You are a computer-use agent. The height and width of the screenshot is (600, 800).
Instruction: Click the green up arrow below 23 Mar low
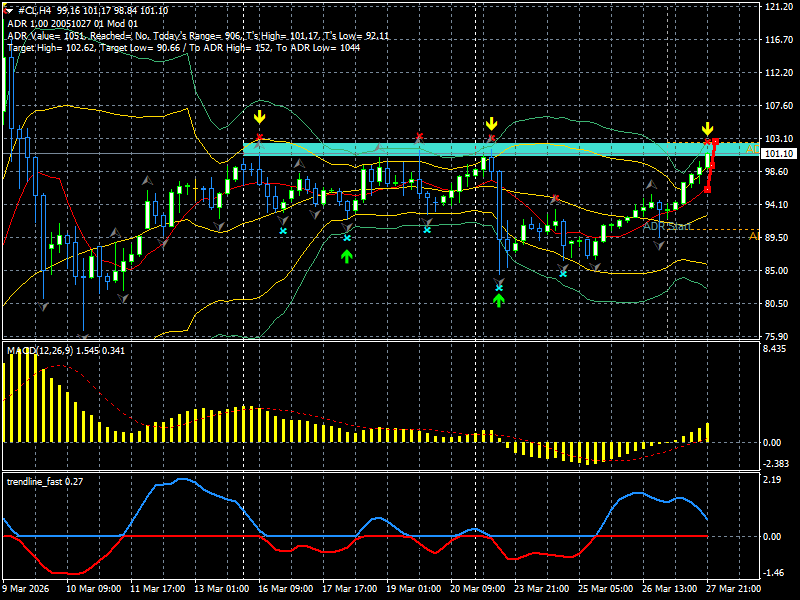[x=499, y=299]
